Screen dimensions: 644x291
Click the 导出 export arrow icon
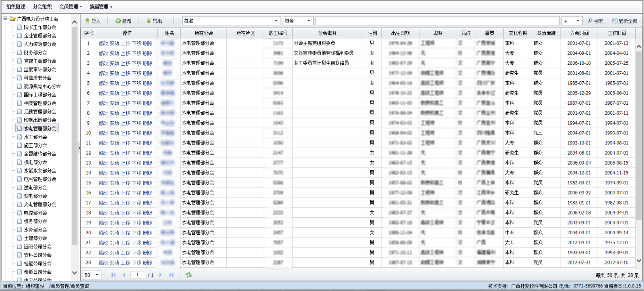149,21
